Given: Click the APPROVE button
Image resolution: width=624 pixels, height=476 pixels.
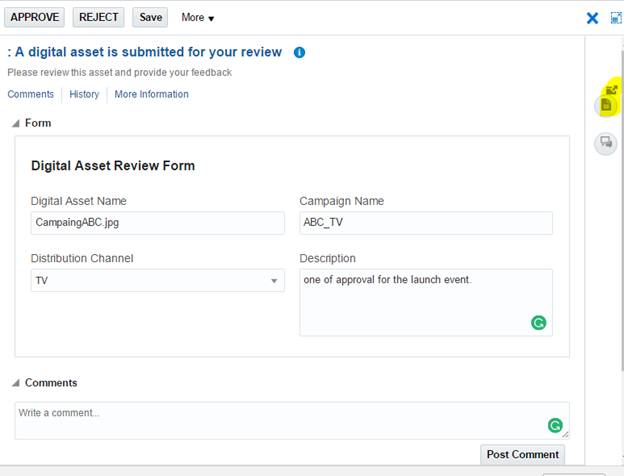Looking at the screenshot, I should coord(36,17).
